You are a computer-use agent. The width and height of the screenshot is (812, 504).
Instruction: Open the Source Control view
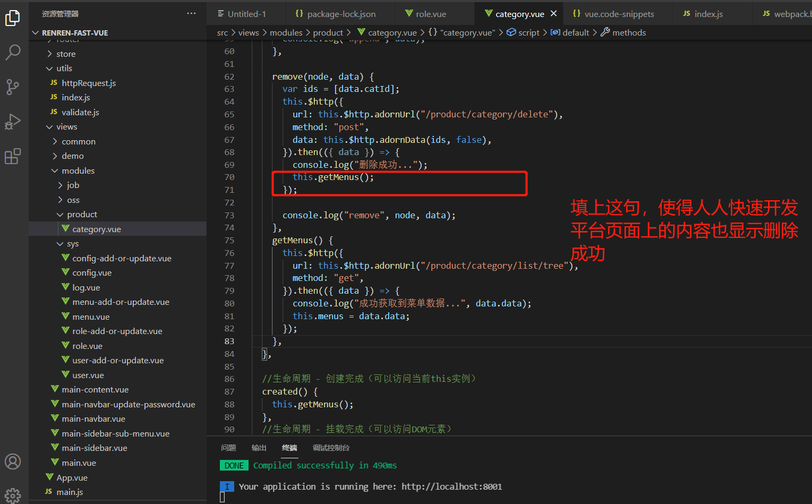click(13, 87)
